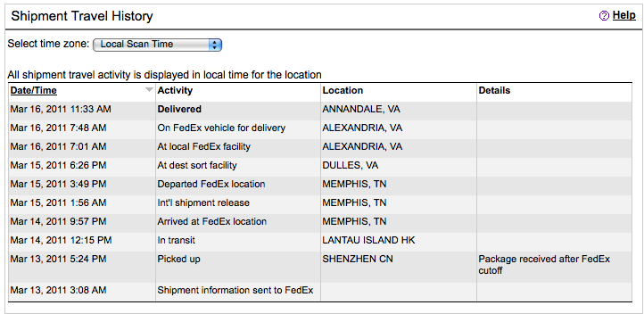Select the At dest sort facility row

click(320, 166)
